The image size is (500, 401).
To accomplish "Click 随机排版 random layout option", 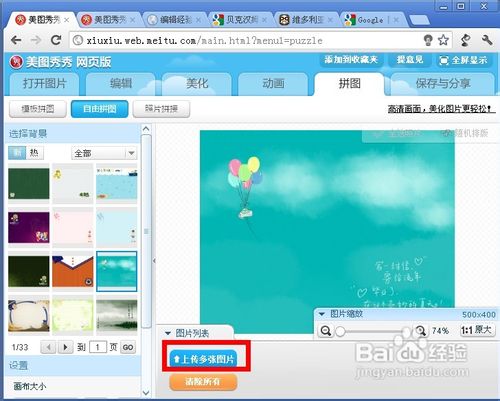I will (x=466, y=133).
